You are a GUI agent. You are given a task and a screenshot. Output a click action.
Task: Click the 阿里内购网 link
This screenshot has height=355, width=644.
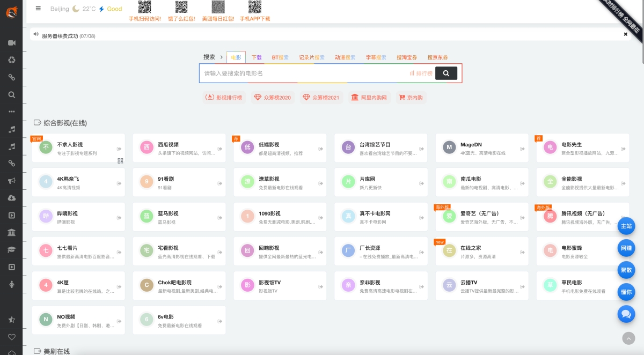pyautogui.click(x=369, y=98)
